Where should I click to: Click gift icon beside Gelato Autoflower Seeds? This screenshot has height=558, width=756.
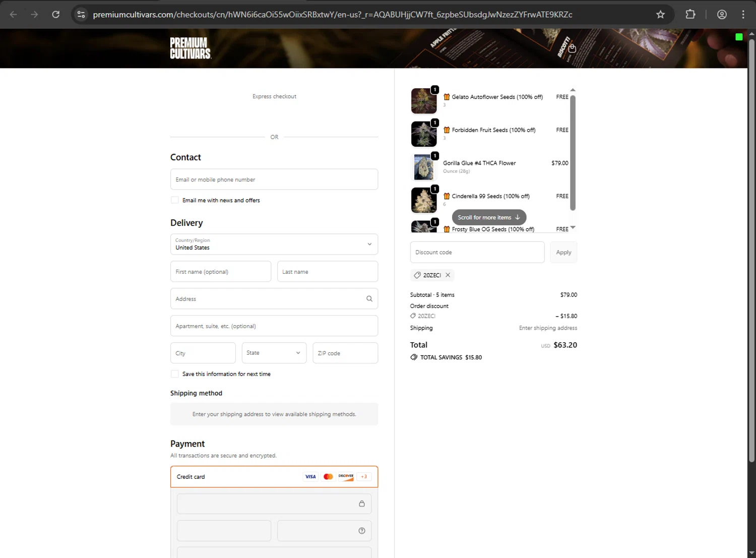447,97
